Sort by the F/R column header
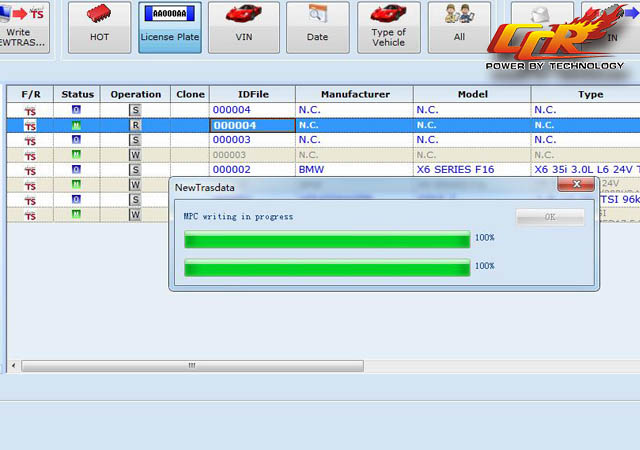 pyautogui.click(x=30, y=94)
